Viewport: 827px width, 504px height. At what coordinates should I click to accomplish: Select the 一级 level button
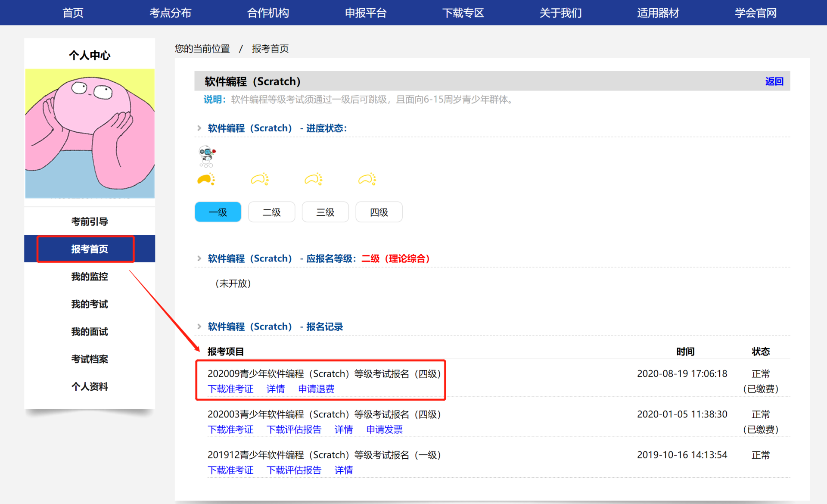[x=218, y=212]
